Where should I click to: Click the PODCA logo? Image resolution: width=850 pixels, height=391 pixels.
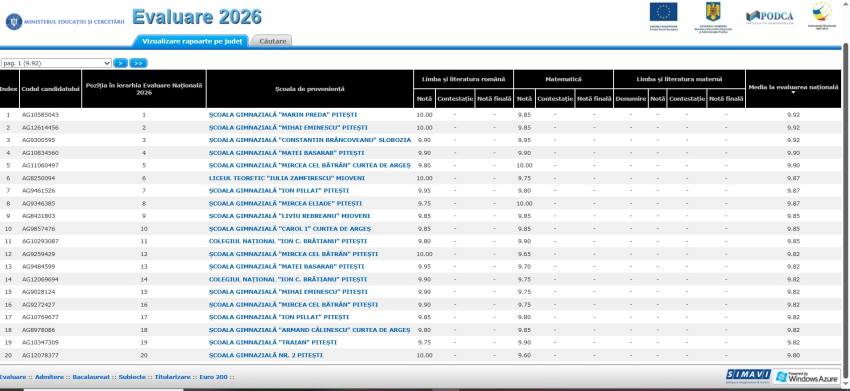click(x=769, y=17)
